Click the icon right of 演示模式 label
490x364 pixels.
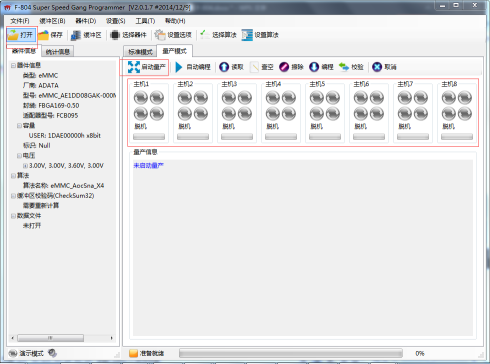[52, 353]
